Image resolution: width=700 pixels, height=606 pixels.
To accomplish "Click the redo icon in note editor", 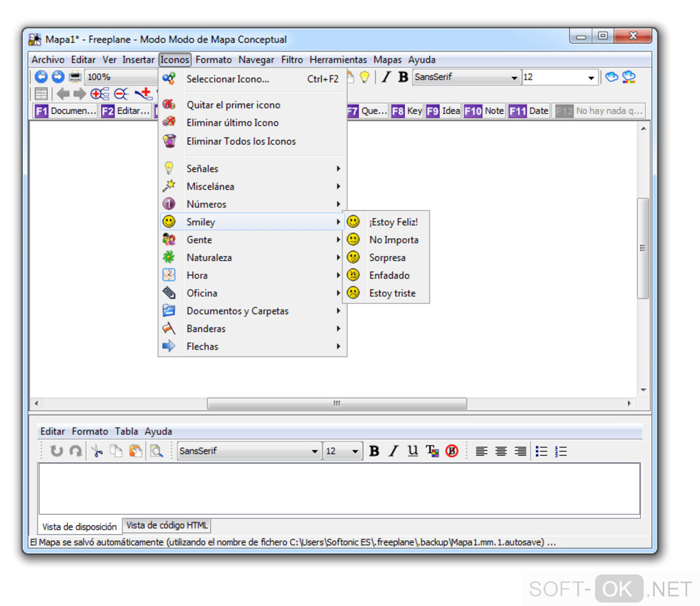I will click(75, 451).
